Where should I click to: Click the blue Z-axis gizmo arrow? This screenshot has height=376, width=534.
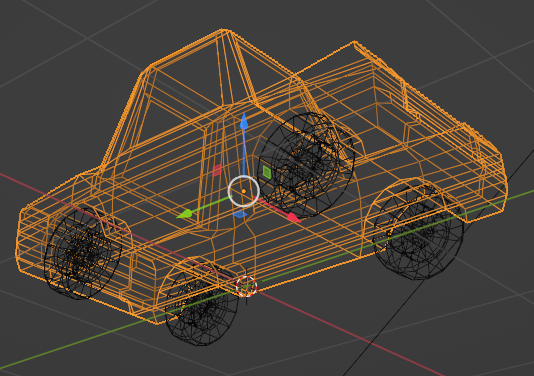click(244, 123)
